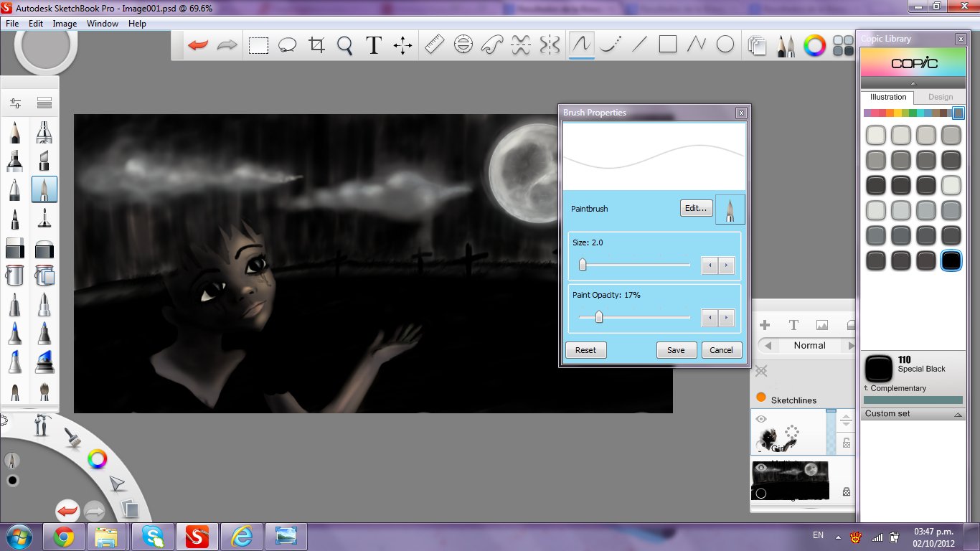
Task: Switch to the Design tab in Copic Library
Action: tap(940, 98)
